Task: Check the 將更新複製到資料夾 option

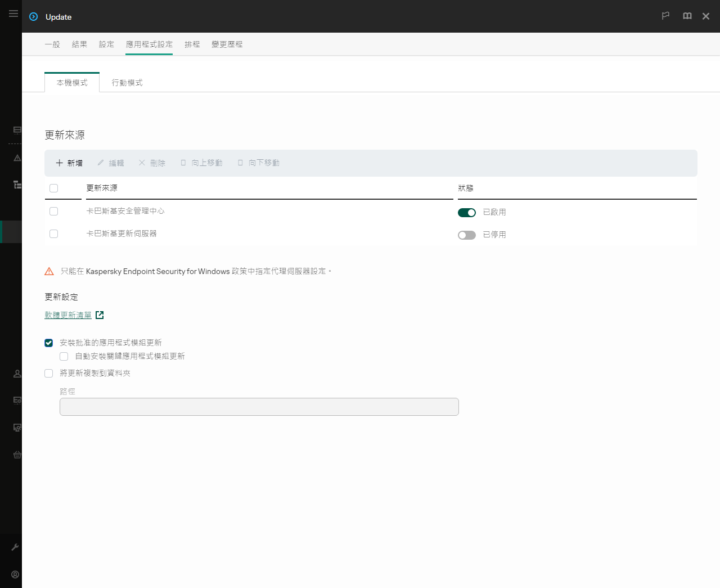Action: [48, 373]
